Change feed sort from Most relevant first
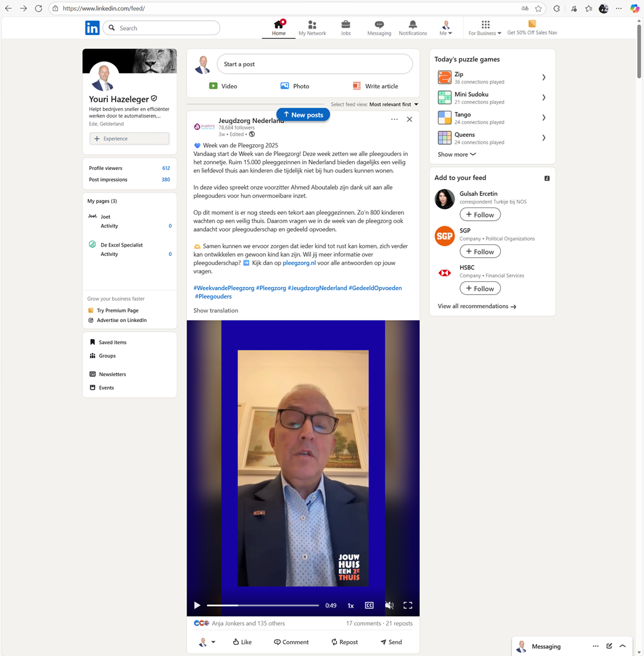 (x=394, y=105)
